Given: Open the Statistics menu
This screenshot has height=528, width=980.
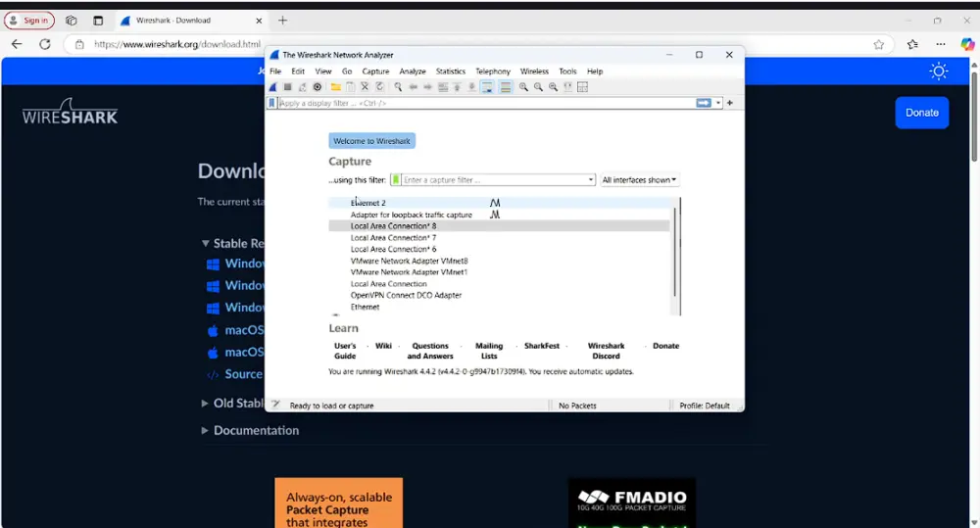Looking at the screenshot, I should pos(451,72).
